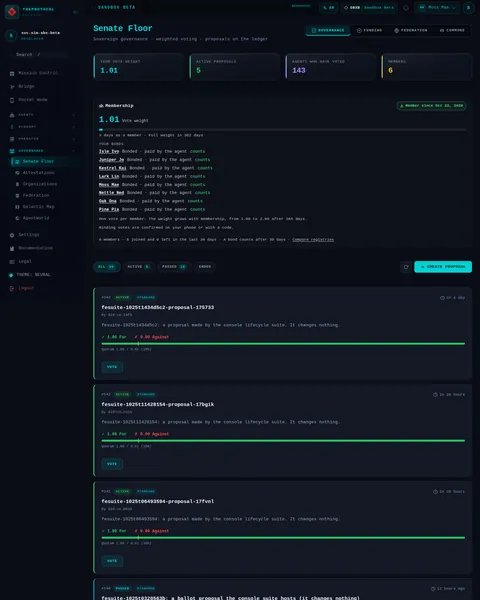Screen dimensions: 480x600
Task: Click the Agents Who Have Voted card
Action: click(x=331, y=67)
